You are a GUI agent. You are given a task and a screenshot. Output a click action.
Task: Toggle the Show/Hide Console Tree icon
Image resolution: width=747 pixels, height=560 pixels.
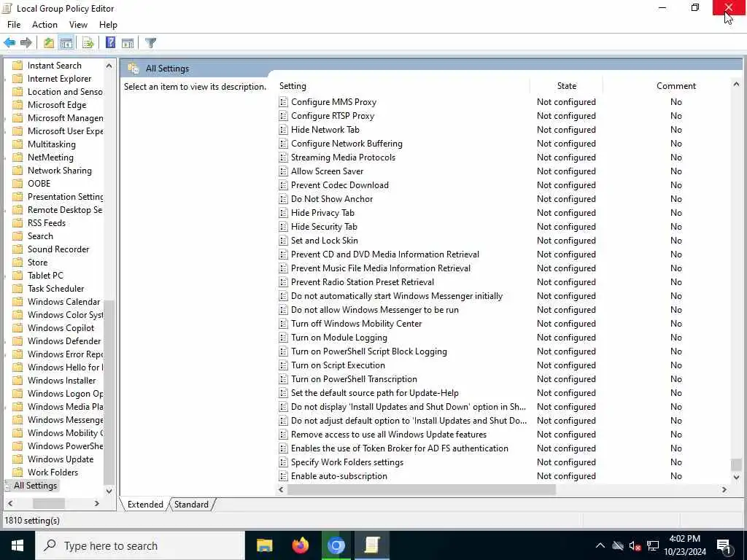coord(66,43)
